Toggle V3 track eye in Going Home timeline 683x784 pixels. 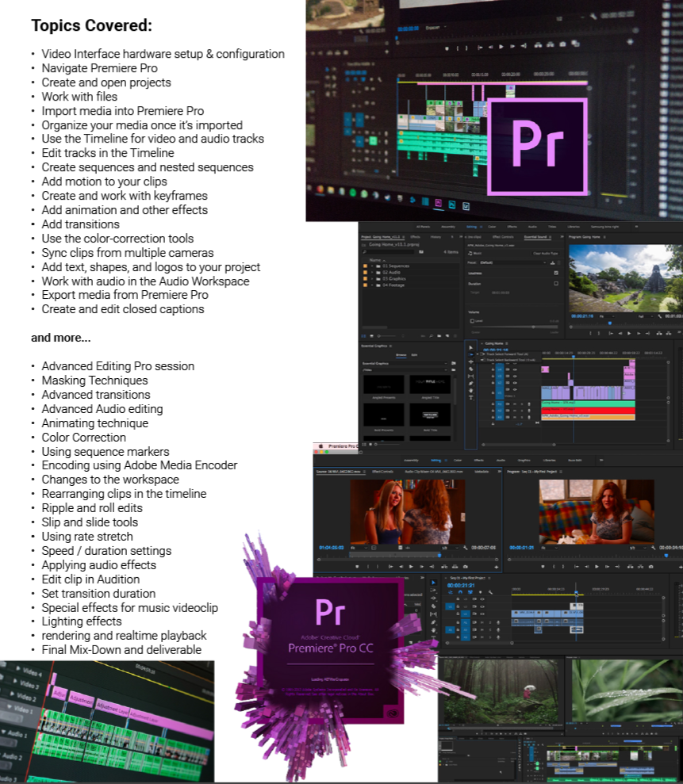click(x=515, y=376)
